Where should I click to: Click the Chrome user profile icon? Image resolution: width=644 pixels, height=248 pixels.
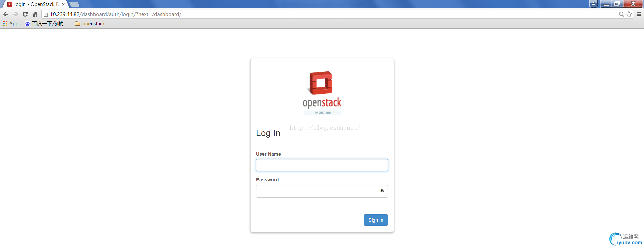coord(593,4)
